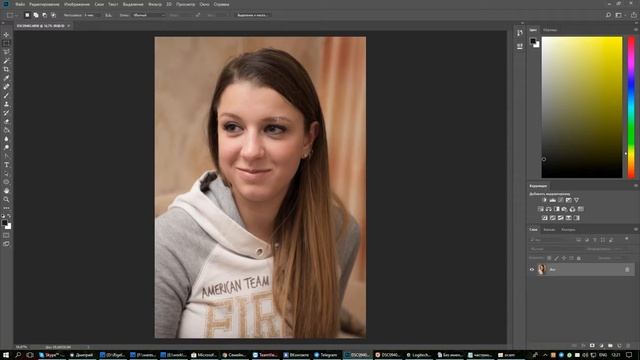Select the Blur tool
The image size is (640, 360).
point(6,139)
